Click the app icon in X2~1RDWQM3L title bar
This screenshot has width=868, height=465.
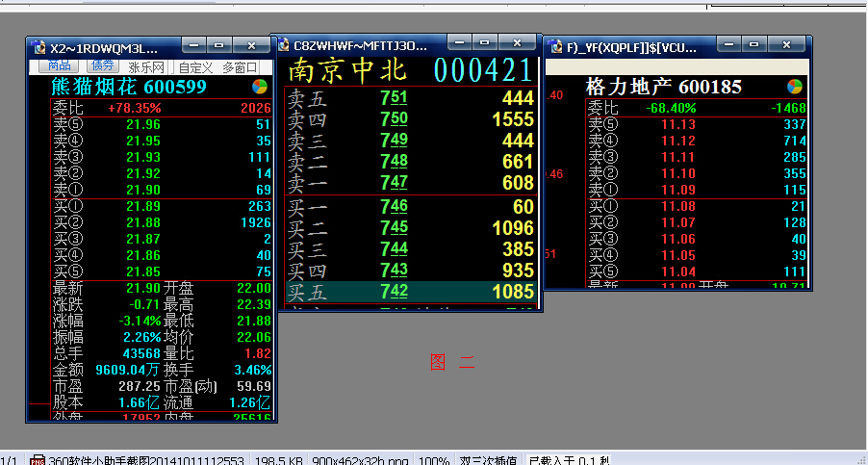tap(39, 47)
